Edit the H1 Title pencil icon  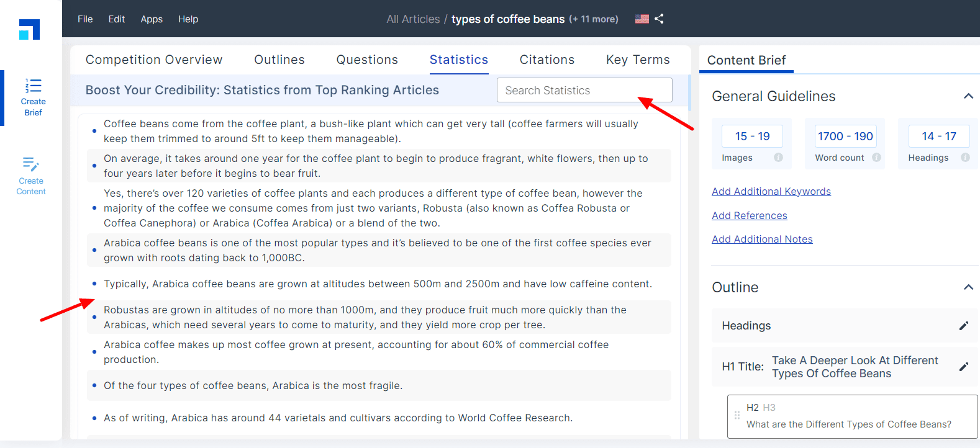click(964, 367)
